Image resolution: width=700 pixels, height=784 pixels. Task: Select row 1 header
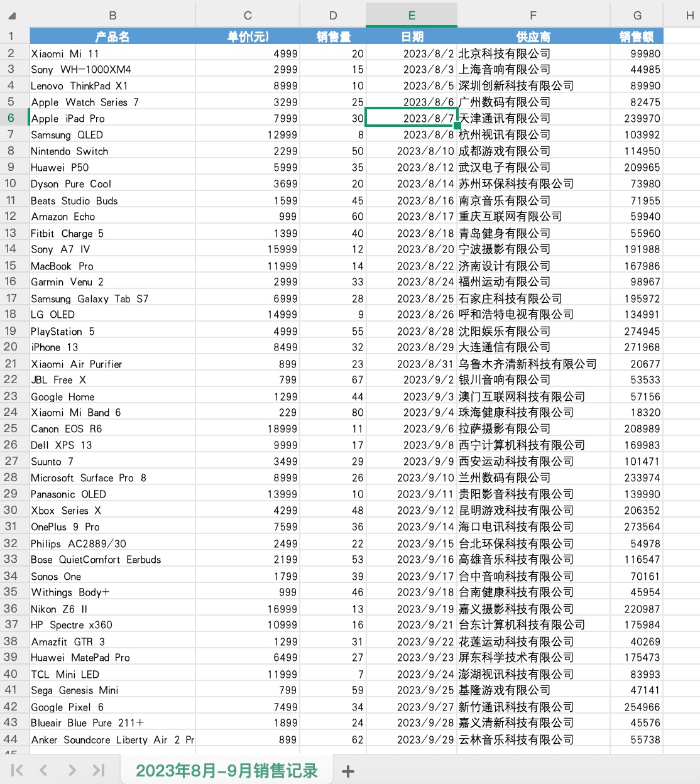11,36
